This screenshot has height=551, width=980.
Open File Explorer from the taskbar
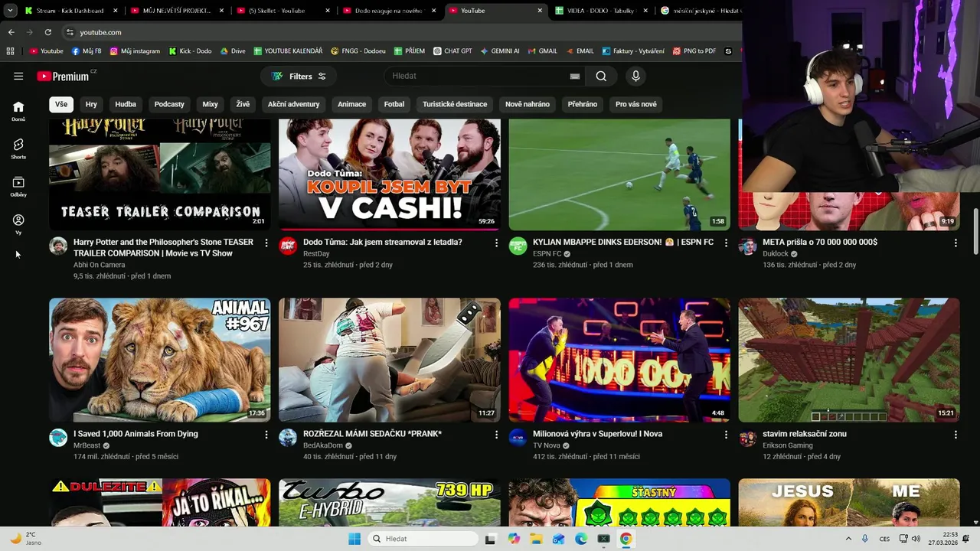click(536, 539)
